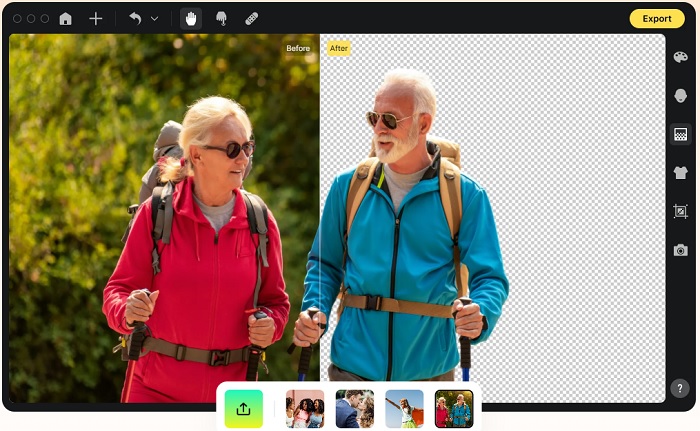700x431 pixels.
Task: Open the background removal checkerboard tool
Action: (680, 134)
